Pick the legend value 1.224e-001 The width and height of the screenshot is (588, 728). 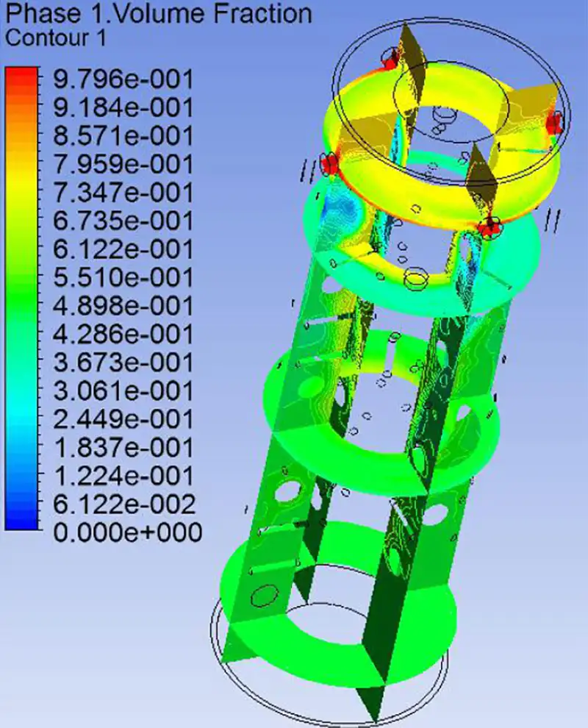pos(123,476)
